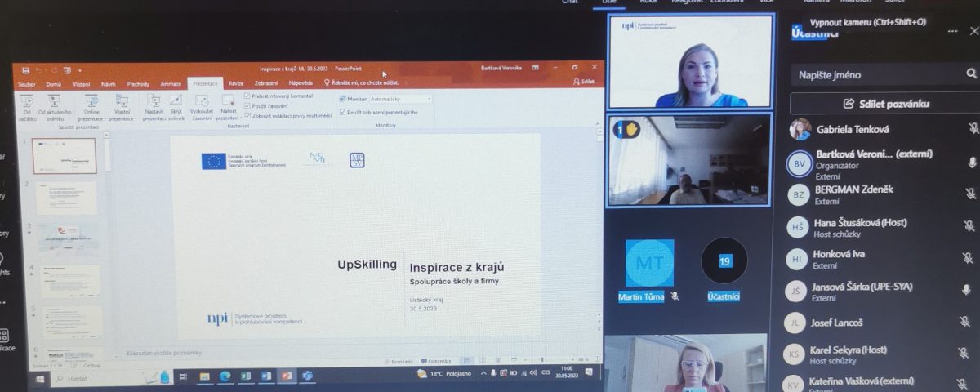Click the raised-hand video tile
This screenshot has height=392, width=980.
coord(690,160)
